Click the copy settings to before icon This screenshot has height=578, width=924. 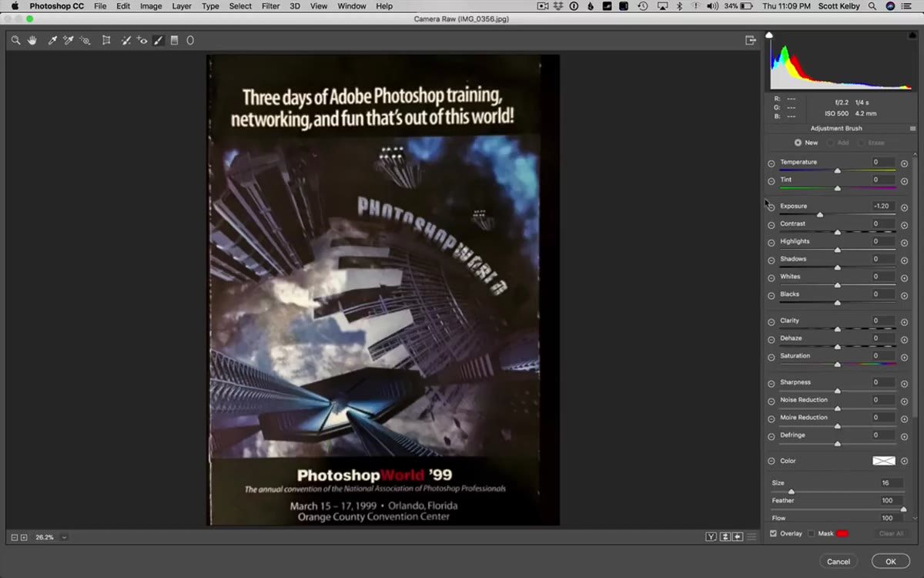coord(738,536)
